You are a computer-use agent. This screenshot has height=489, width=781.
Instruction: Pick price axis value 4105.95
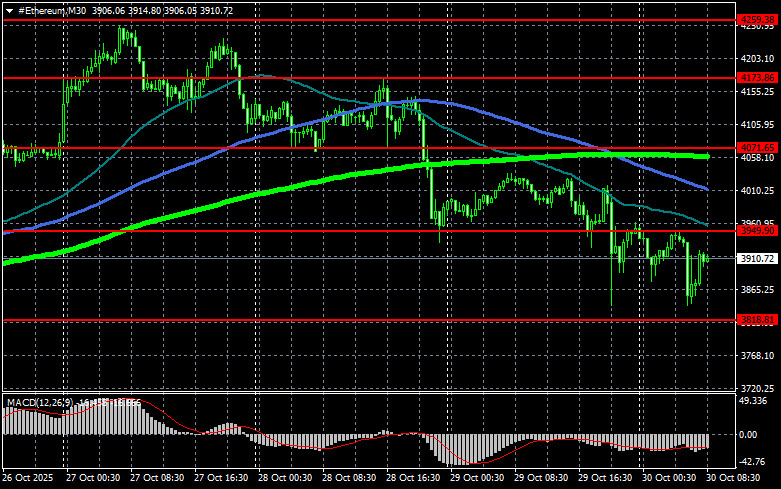pos(758,124)
